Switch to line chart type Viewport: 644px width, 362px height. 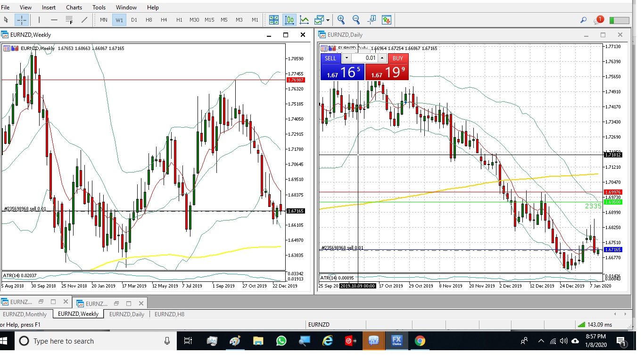(304, 20)
